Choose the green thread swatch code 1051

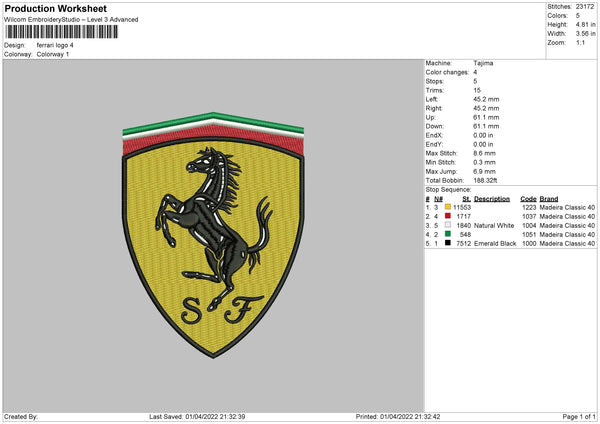(x=448, y=234)
